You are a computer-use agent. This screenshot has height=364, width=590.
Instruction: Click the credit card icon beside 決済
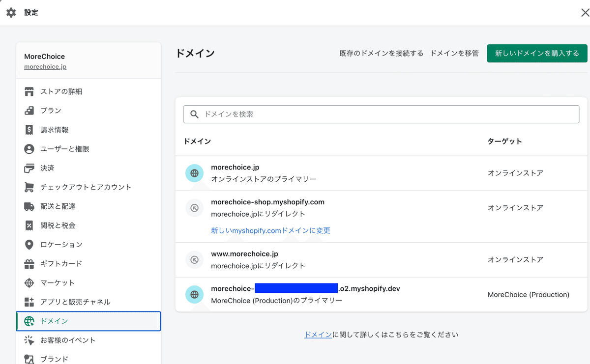29,168
